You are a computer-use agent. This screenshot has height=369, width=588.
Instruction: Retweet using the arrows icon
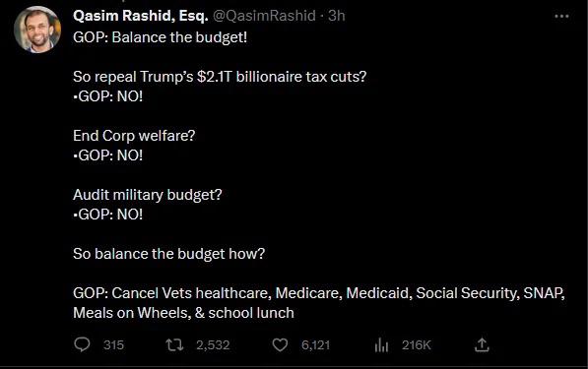[x=174, y=344]
